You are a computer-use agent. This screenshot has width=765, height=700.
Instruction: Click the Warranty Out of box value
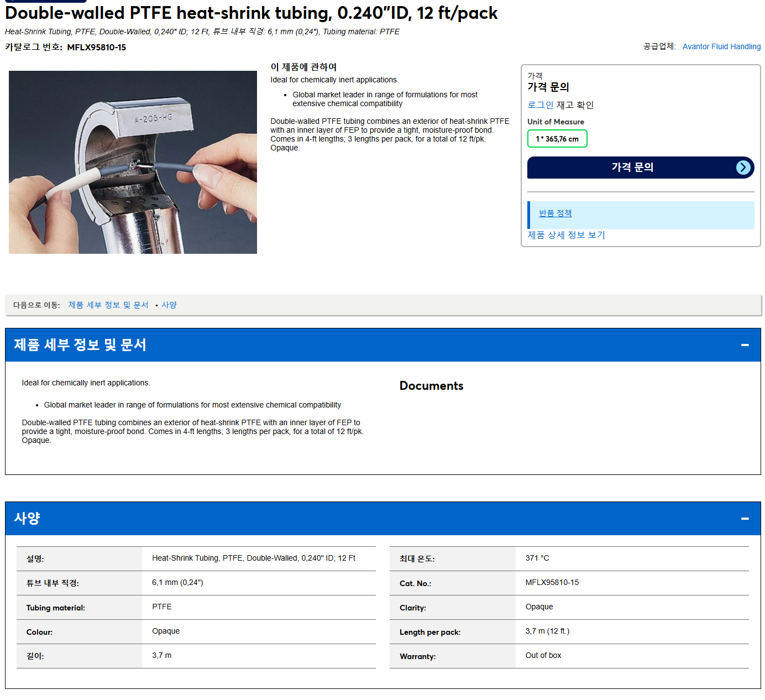(x=543, y=656)
